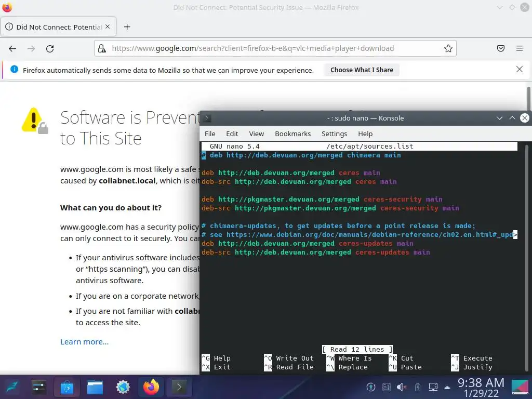Open Konsole File menu
Viewport: 532px width, 399px height.
210,134
